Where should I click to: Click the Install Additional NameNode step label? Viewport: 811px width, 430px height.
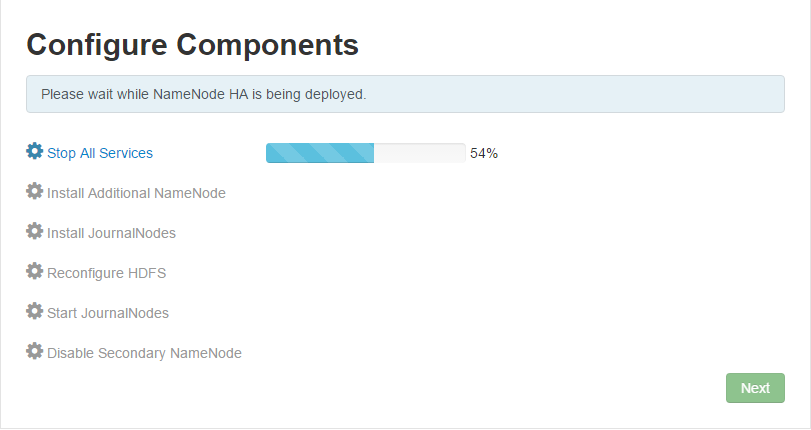(x=136, y=193)
